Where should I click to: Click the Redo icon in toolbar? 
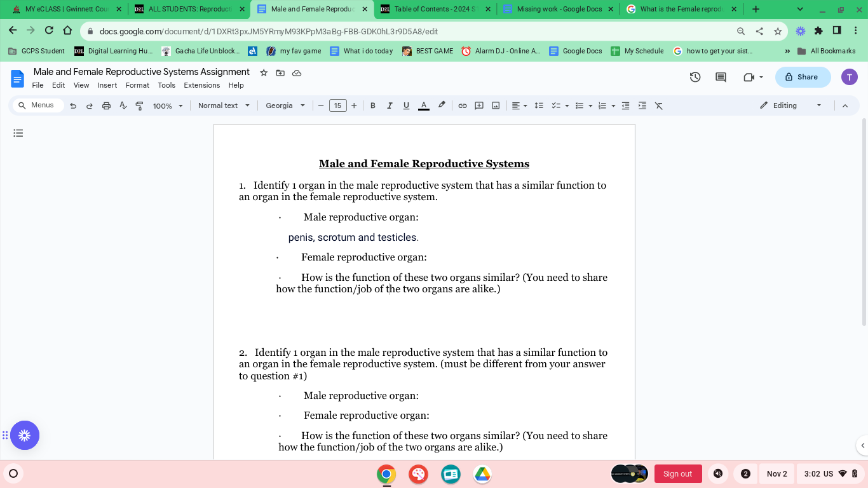[90, 105]
